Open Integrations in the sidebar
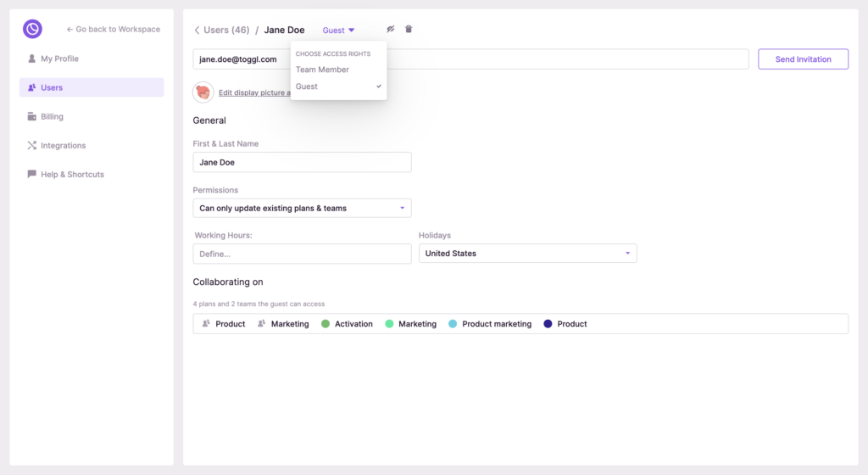 click(63, 145)
